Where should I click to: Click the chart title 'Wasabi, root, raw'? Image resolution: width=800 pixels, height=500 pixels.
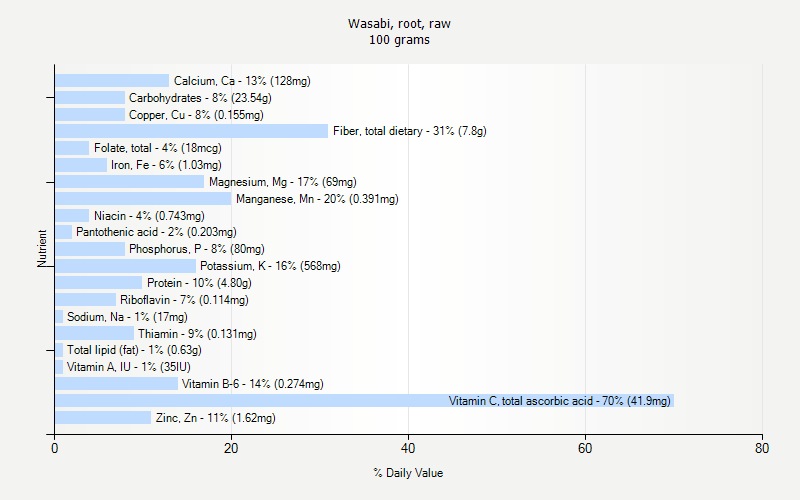click(399, 24)
